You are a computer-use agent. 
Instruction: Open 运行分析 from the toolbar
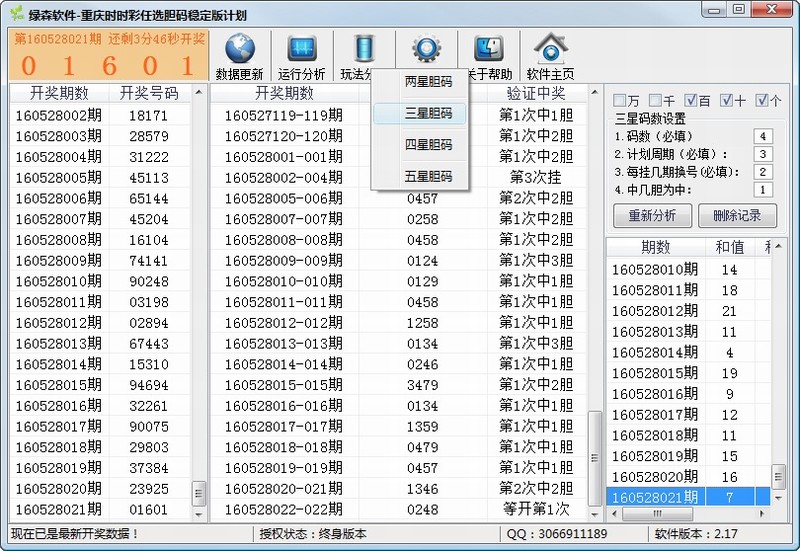(301, 50)
